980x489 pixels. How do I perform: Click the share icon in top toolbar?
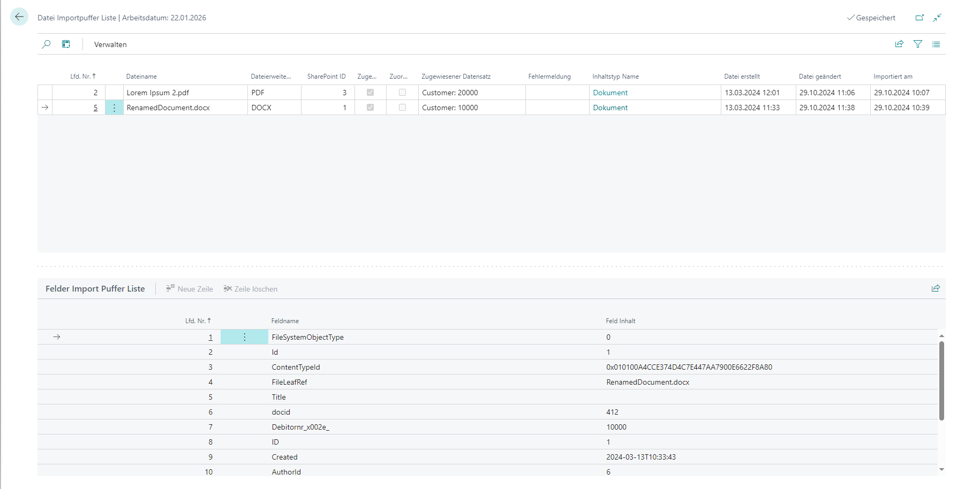coord(899,44)
